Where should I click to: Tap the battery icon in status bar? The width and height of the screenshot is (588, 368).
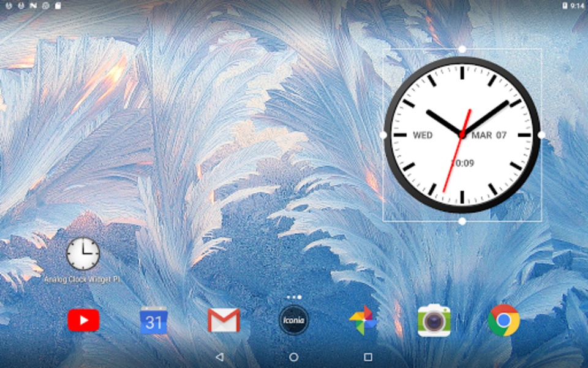click(565, 6)
